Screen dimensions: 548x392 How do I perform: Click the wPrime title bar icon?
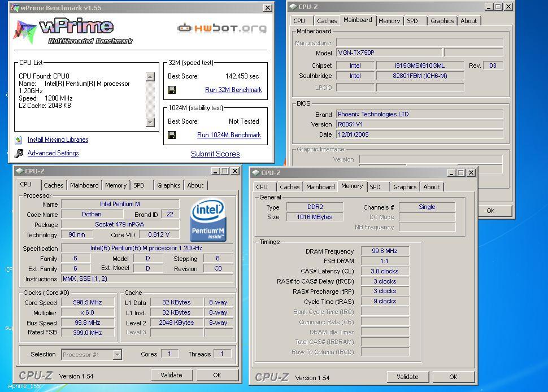point(15,7)
